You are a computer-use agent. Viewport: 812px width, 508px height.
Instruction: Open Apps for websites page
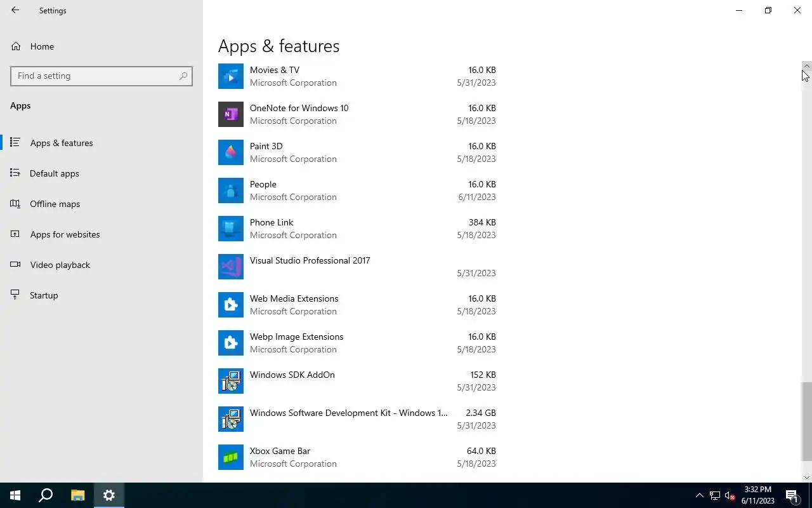point(101,234)
